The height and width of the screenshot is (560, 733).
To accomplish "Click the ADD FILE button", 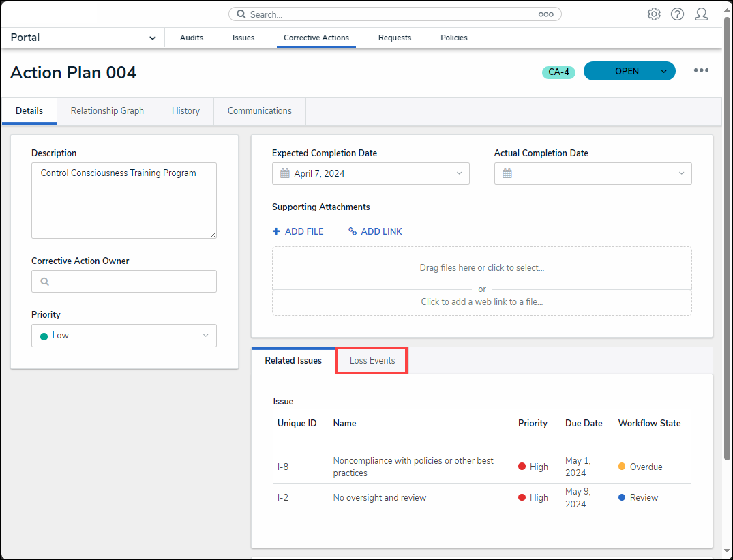I will pyautogui.click(x=298, y=232).
